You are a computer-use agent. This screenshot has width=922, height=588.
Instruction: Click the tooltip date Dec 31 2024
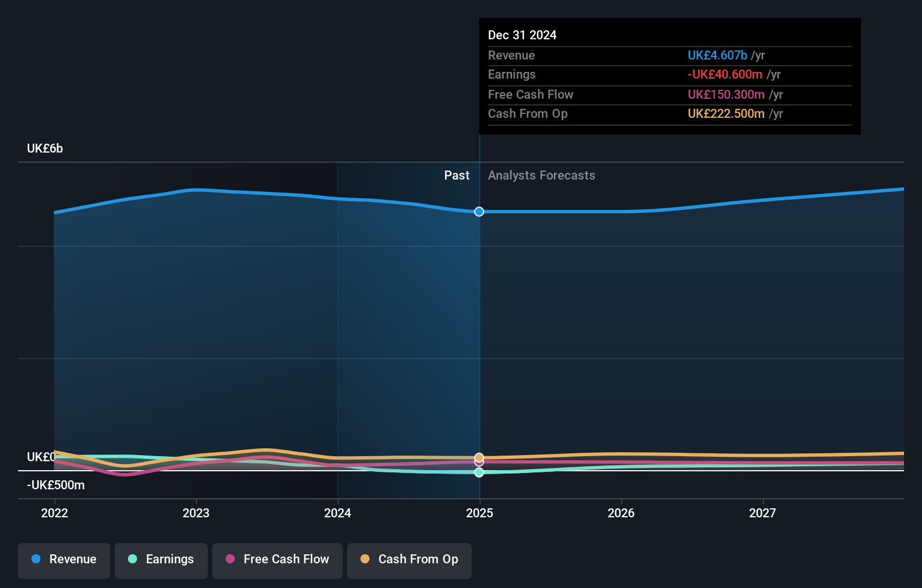pos(522,35)
